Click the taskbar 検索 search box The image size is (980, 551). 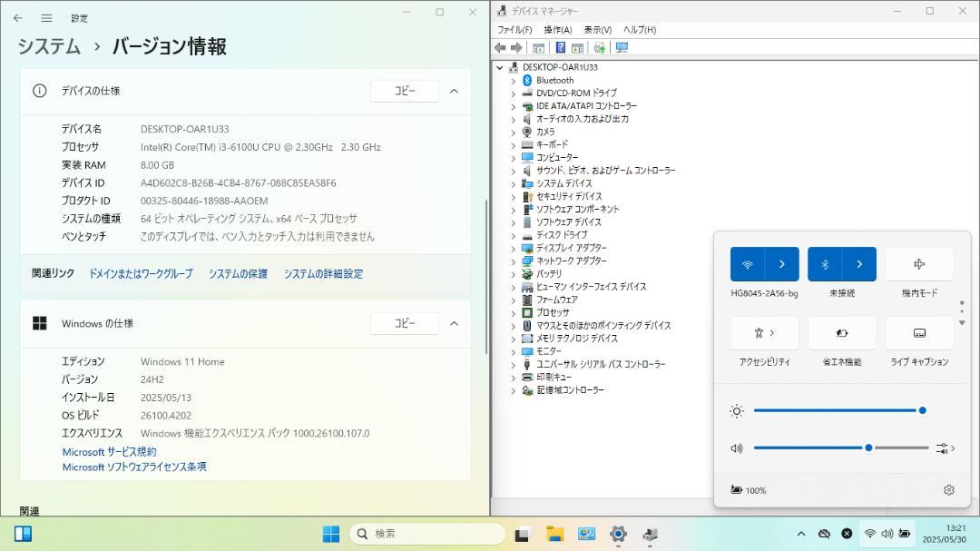[427, 534]
